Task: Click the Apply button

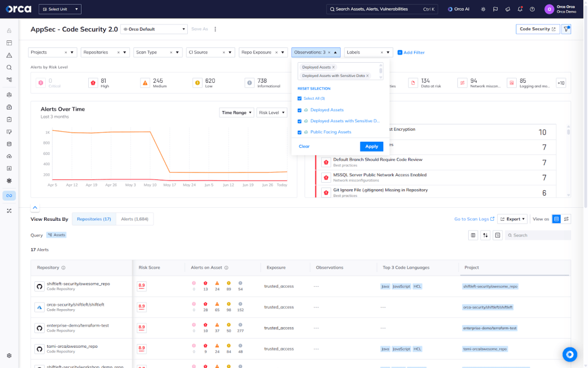Action: [x=372, y=147]
